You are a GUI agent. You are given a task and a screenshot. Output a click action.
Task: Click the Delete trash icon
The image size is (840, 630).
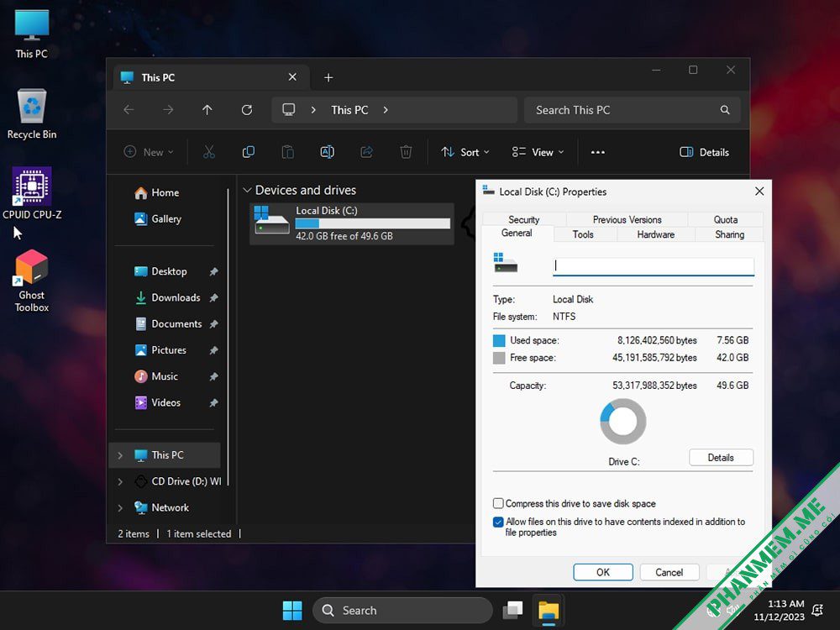406,152
